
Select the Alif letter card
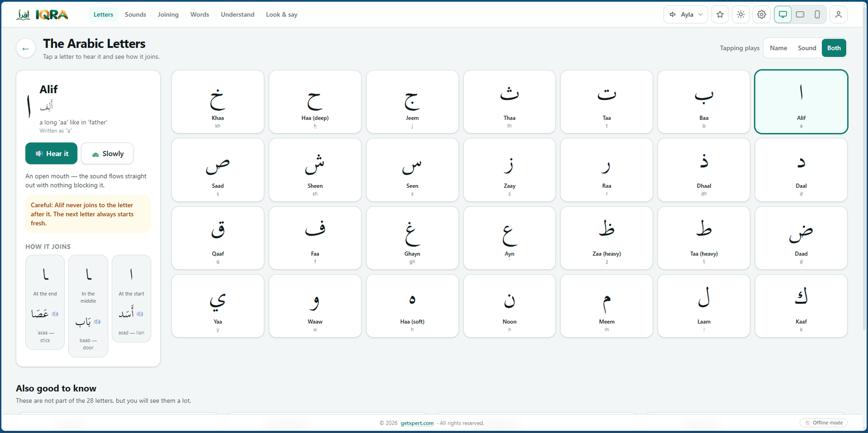point(801,101)
